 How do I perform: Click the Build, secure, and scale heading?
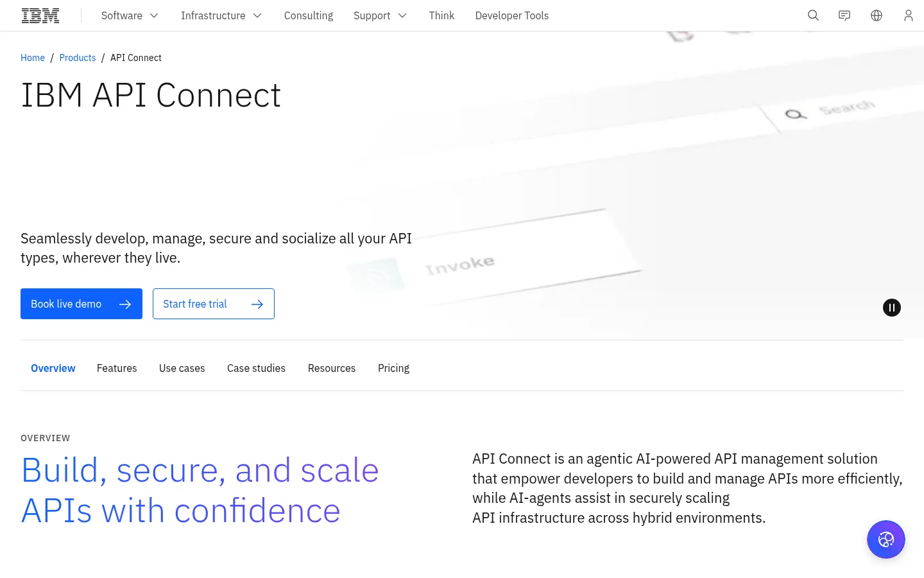click(x=200, y=490)
